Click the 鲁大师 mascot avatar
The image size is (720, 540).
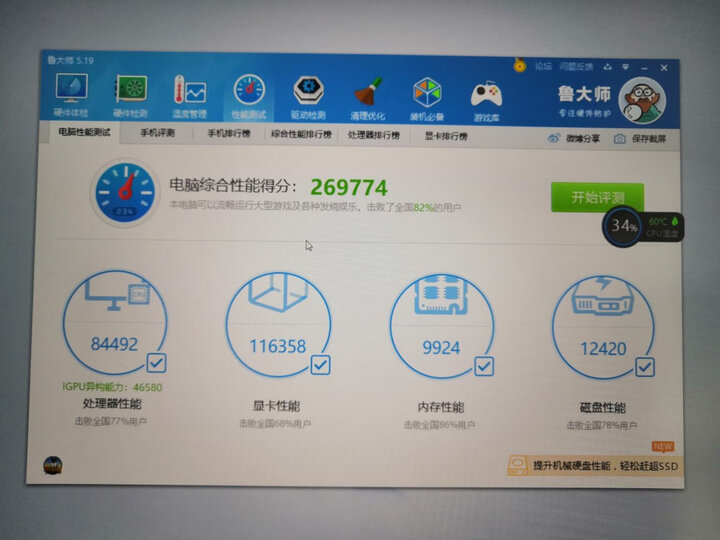(641, 101)
